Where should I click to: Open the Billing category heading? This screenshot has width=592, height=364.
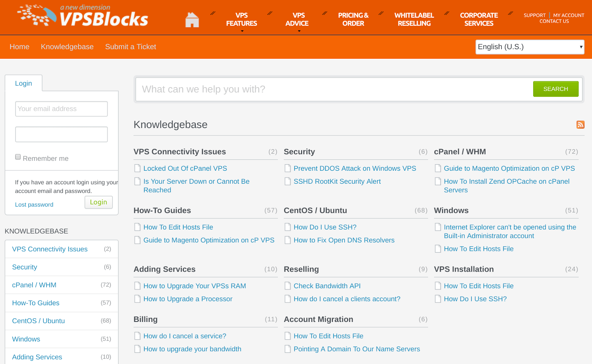click(x=145, y=319)
